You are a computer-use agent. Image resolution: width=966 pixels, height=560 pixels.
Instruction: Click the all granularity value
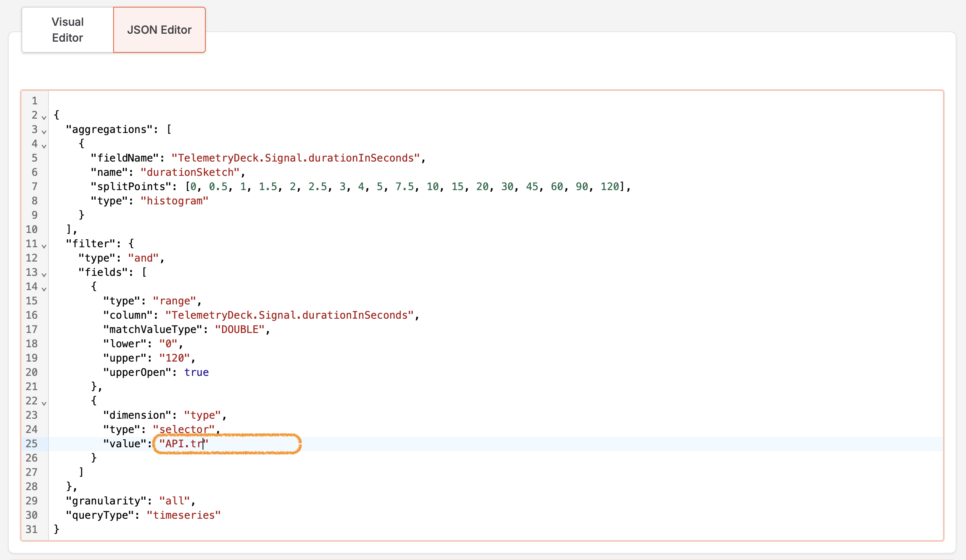tap(174, 500)
